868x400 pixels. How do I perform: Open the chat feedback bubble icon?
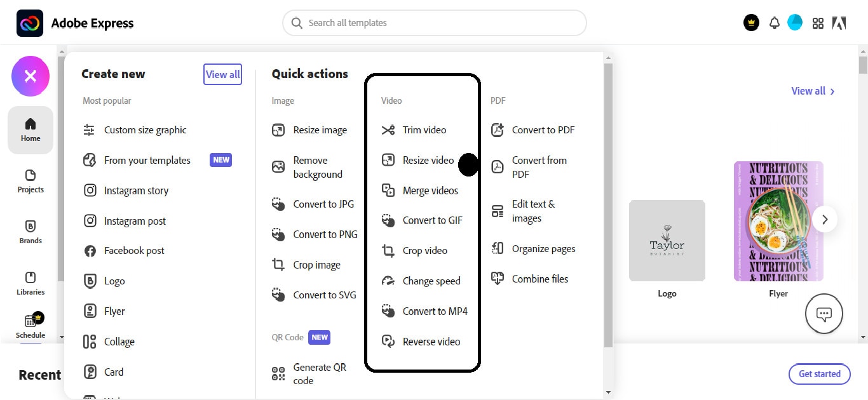(824, 313)
